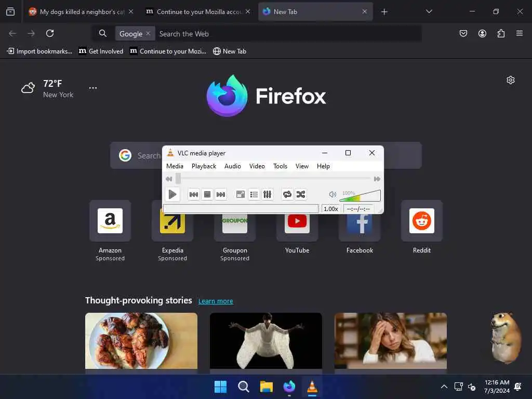
Task: Toggle VLC loop mode button
Action: point(287,194)
